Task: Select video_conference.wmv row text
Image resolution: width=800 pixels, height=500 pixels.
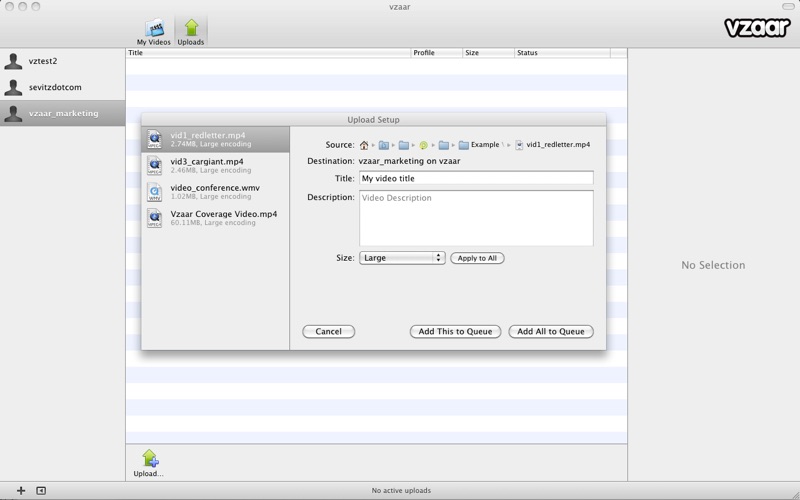Action: (215, 188)
